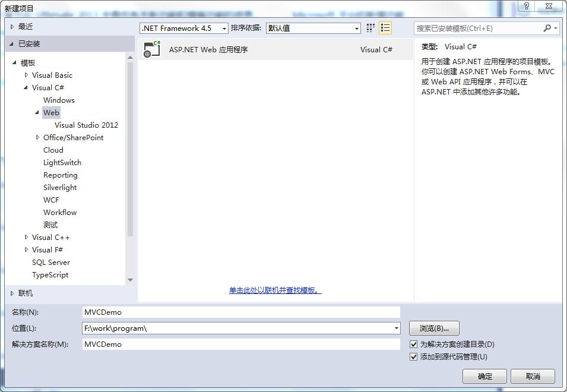Click the project name MVCDemo field
This screenshot has height=392, width=567.
click(241, 312)
